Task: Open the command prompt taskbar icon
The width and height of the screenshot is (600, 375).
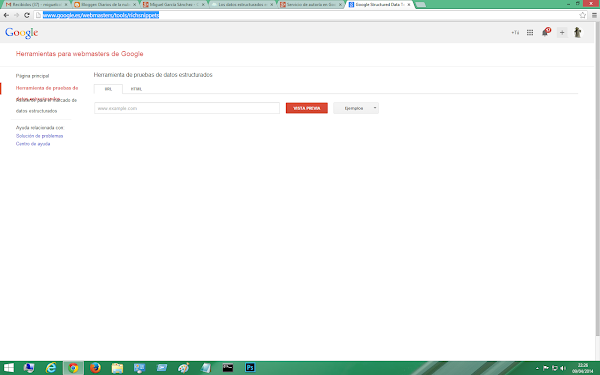Action: (x=228, y=368)
